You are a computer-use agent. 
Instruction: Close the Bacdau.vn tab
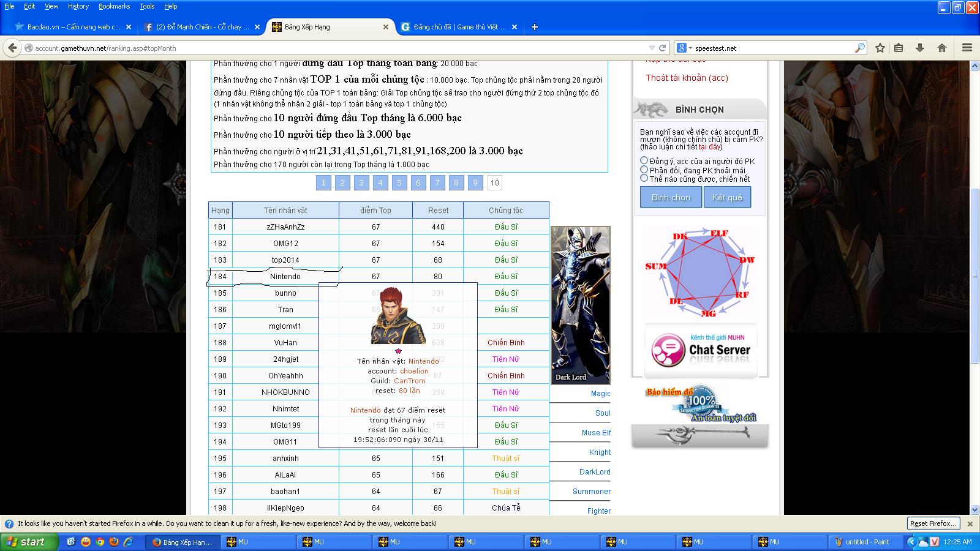point(128,27)
